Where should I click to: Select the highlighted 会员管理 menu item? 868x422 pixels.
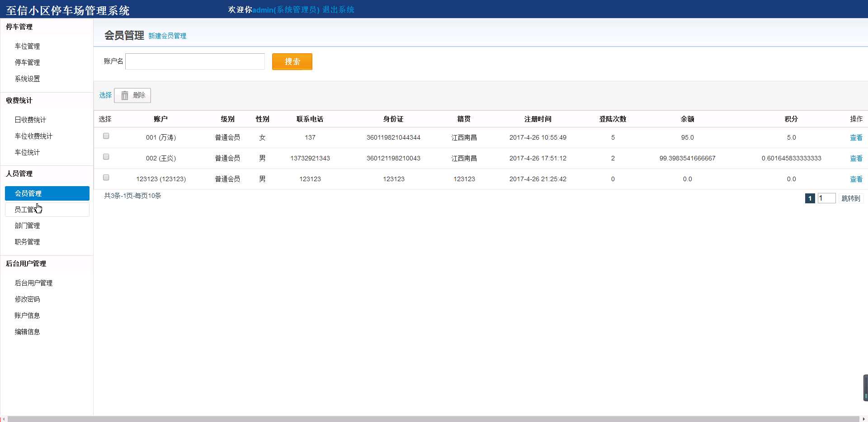pos(47,193)
